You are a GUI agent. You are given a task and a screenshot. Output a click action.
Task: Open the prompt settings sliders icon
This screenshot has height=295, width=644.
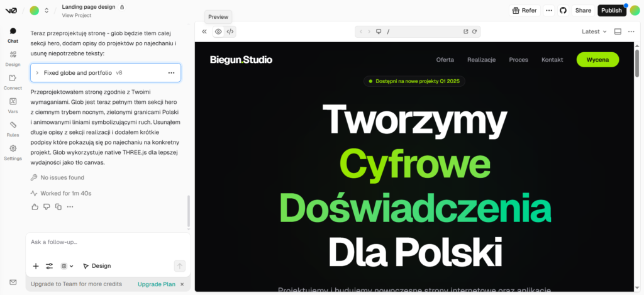click(x=49, y=266)
